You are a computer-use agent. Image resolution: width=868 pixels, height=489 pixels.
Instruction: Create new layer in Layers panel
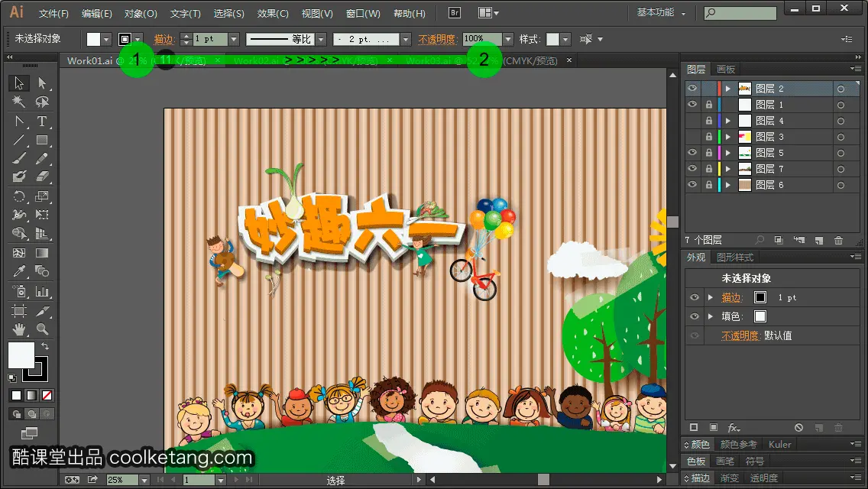pyautogui.click(x=819, y=241)
